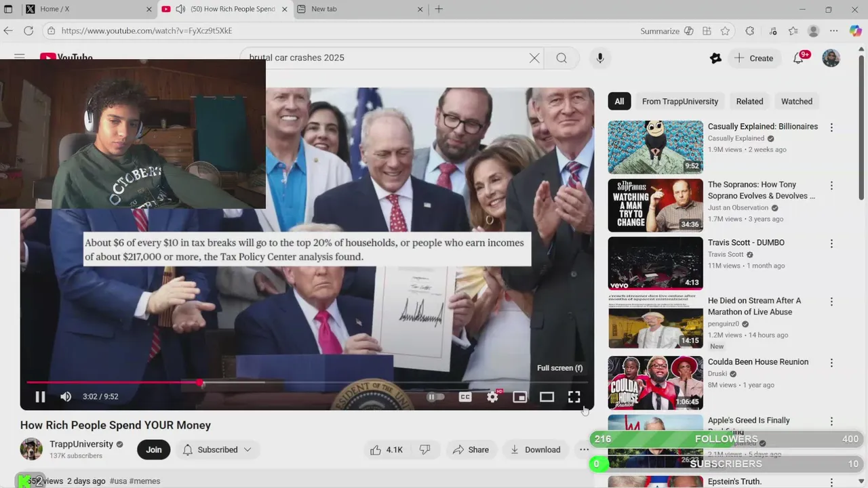Click the browser address bar URL
Viewport: 868px width, 488px height.
point(146,31)
